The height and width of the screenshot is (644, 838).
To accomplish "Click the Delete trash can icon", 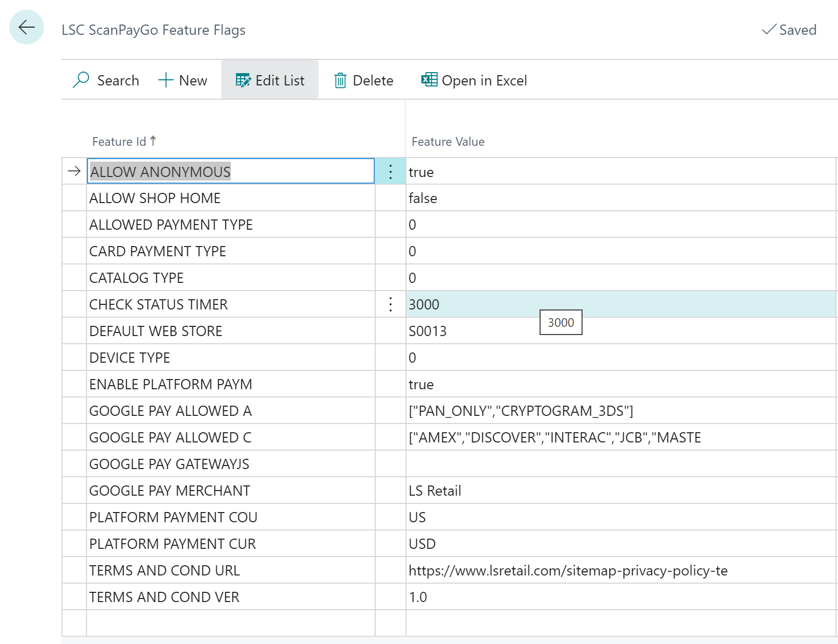I will [340, 80].
